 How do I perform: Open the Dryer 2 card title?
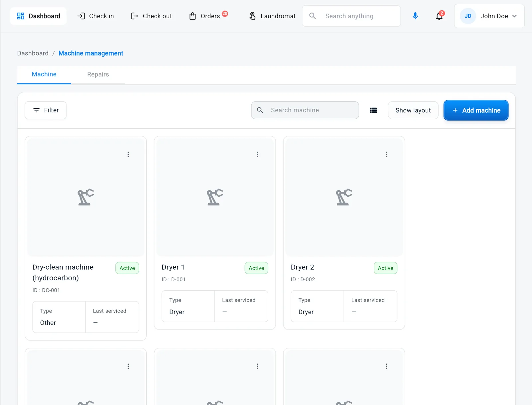[302, 267]
